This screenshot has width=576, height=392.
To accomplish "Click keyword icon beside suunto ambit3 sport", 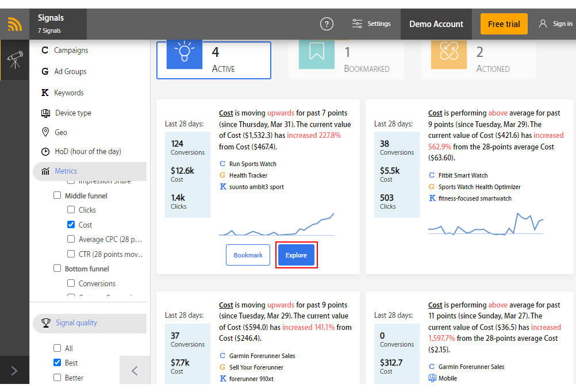I will pyautogui.click(x=222, y=187).
